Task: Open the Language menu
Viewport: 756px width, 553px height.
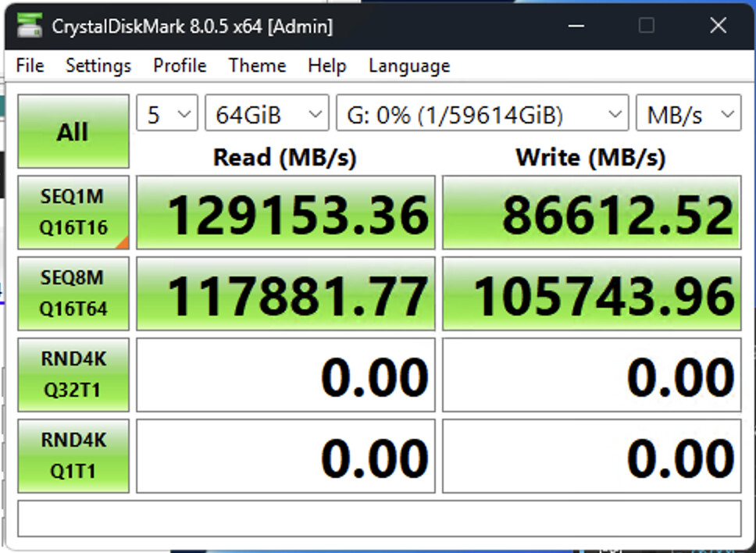Action: pos(409,66)
